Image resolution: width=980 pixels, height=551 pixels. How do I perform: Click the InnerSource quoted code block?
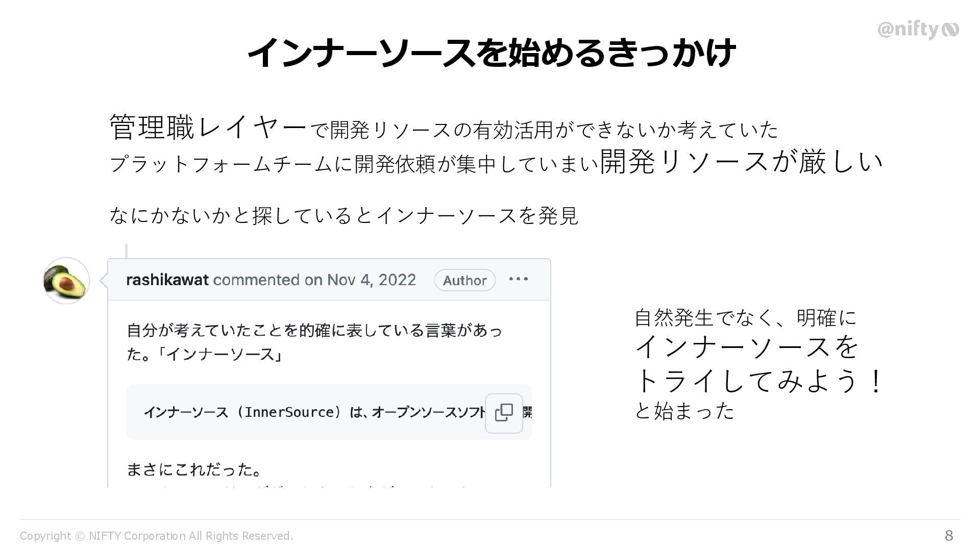(x=311, y=412)
